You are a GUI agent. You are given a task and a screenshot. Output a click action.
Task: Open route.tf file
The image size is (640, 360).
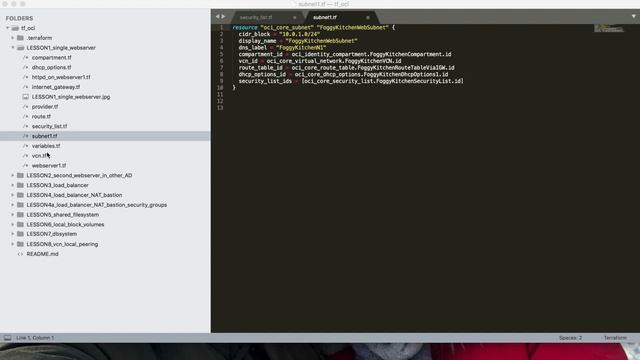pyautogui.click(x=41, y=116)
